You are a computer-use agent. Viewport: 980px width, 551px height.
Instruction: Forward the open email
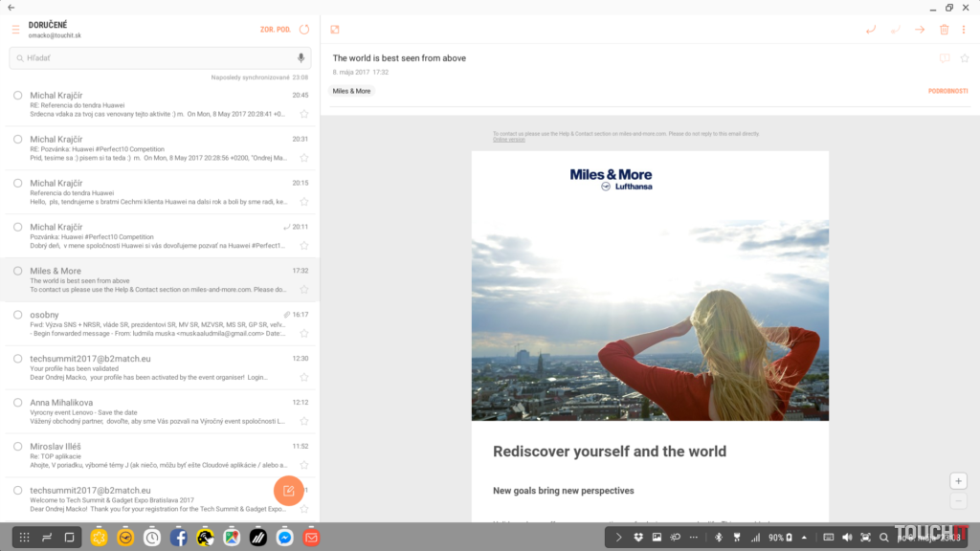coord(920,30)
